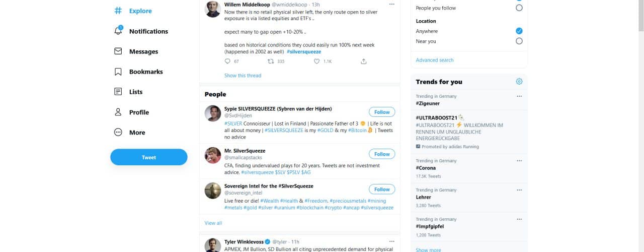644x252 pixels.
Task: Open Sovereign Intel's profile picture
Action: (x=213, y=191)
